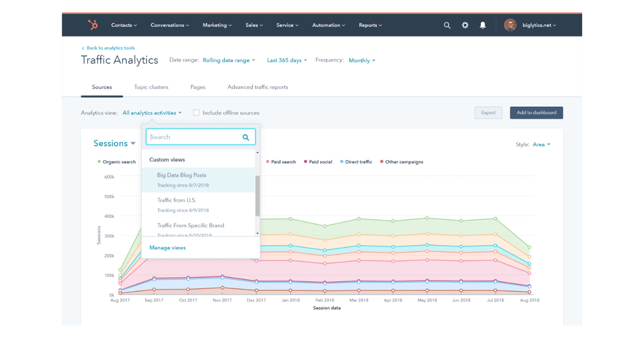
Task: Toggle the Other campaigns legend marker
Action: [x=382, y=161]
